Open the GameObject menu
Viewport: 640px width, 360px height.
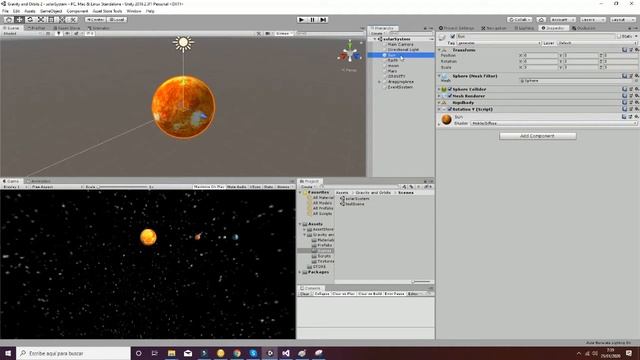coord(51,11)
